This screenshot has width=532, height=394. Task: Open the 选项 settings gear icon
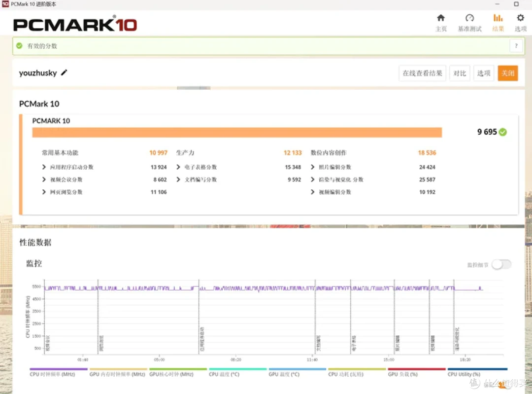pos(521,18)
